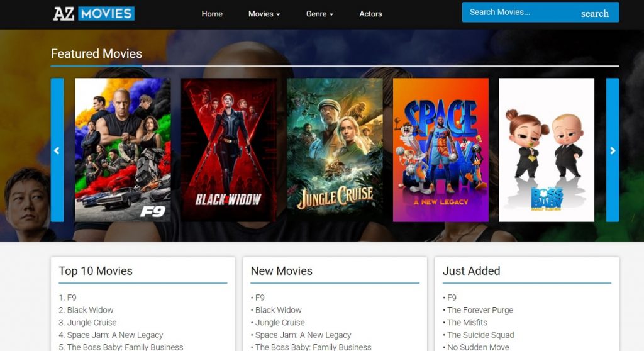Viewport: 644px width, 351px height.
Task: Open The Boss Baby in New Movies list
Action: pyautogui.click(x=313, y=347)
